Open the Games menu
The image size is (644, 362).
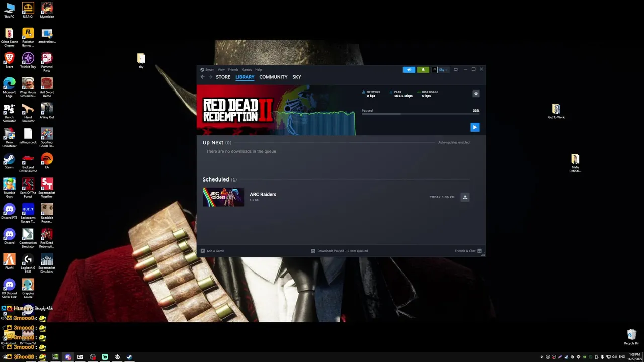point(247,70)
